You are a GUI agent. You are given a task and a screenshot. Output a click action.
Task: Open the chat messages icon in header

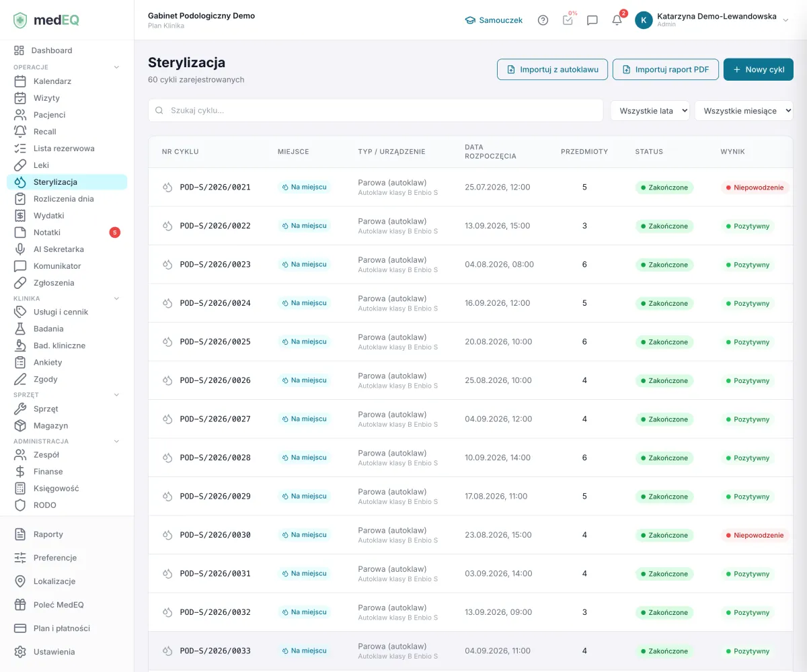[x=592, y=20]
